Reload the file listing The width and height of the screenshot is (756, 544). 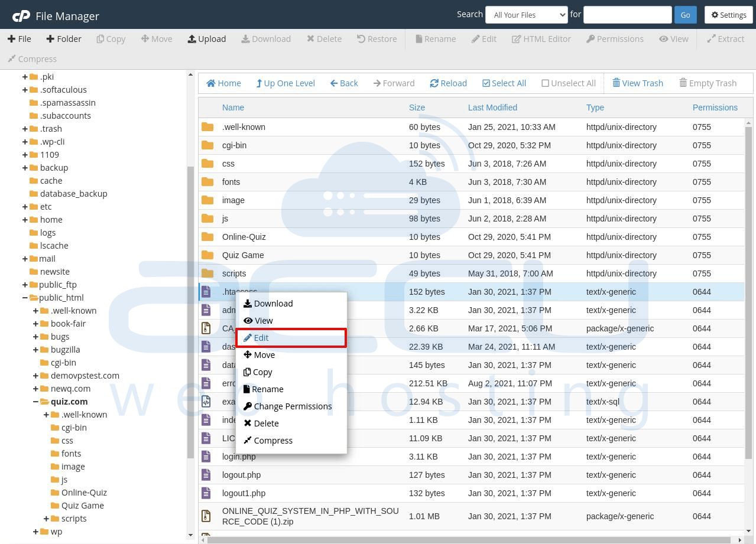[448, 83]
